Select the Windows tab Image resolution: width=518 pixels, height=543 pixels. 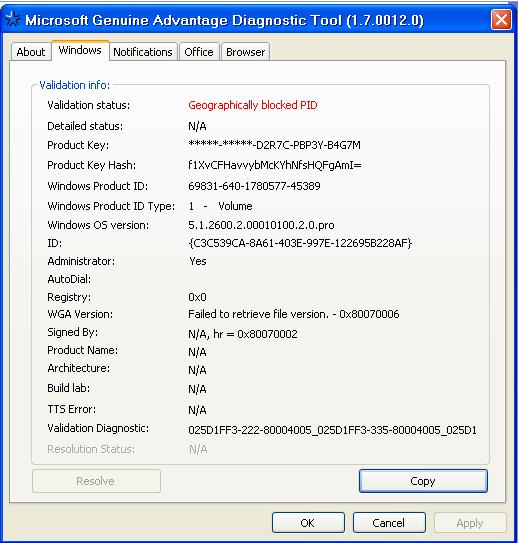point(80,51)
